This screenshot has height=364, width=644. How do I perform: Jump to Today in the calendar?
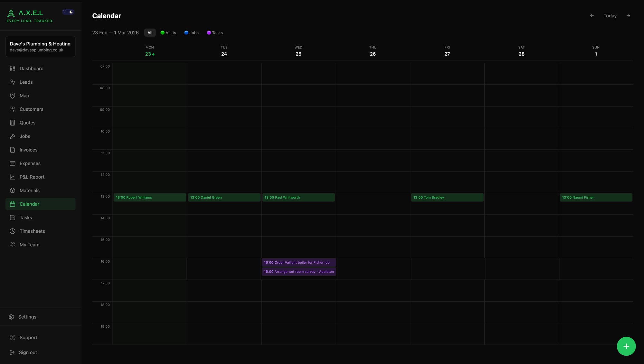[610, 15]
